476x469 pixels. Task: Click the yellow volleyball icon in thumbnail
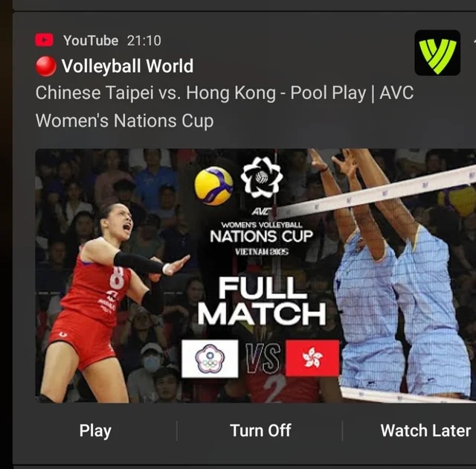click(x=213, y=185)
